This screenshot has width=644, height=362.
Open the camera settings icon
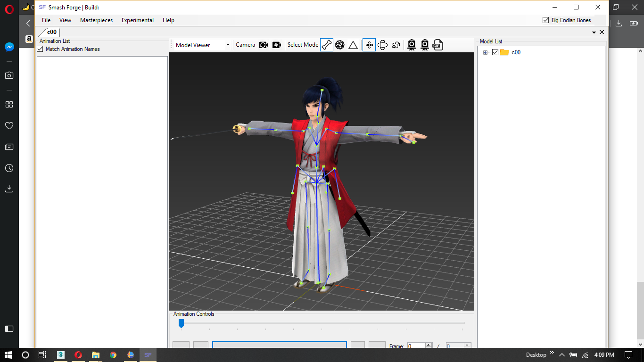click(276, 44)
